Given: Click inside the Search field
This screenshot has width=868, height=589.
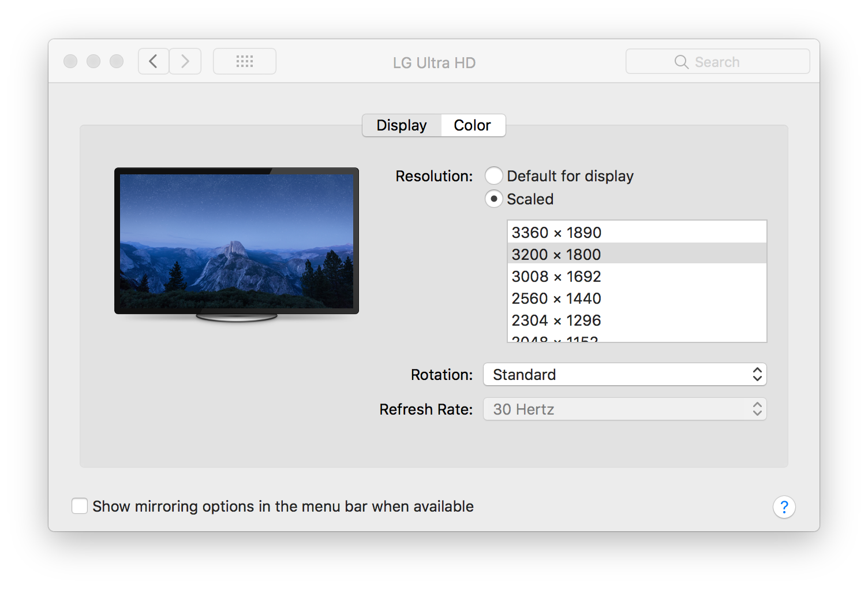Looking at the screenshot, I should (718, 61).
